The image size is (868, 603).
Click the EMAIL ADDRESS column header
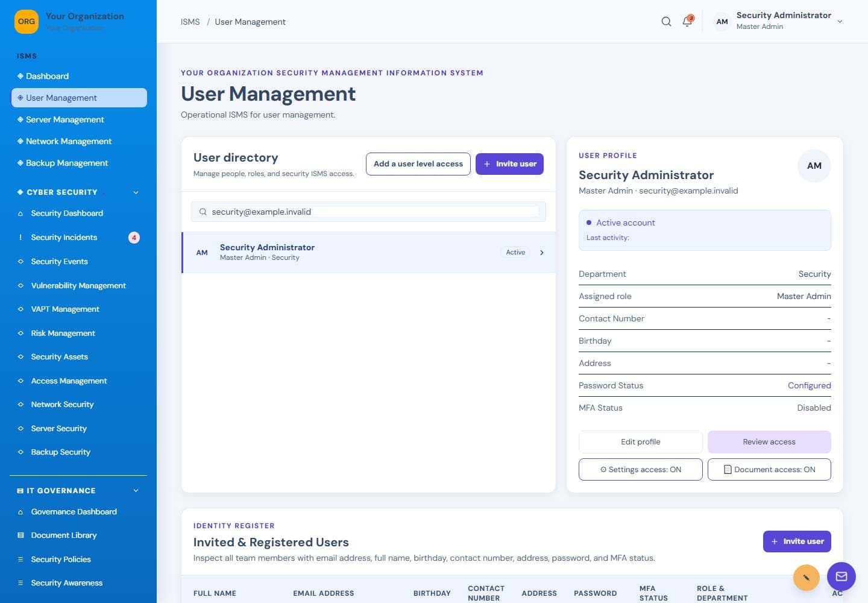coord(324,593)
